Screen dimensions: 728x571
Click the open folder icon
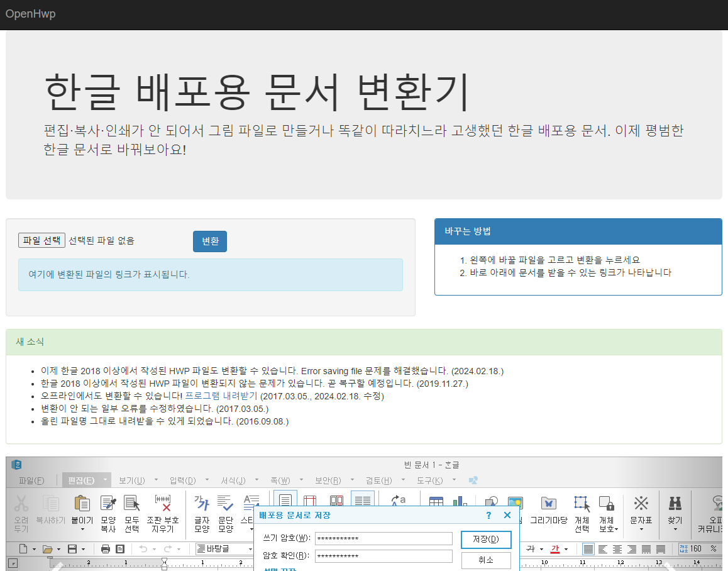tap(47, 549)
